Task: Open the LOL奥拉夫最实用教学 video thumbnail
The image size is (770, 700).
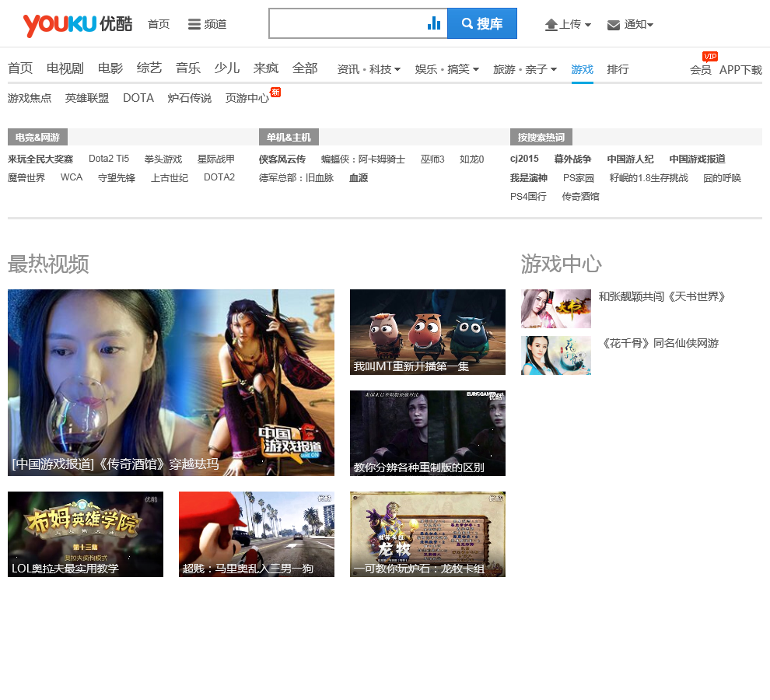Action: coord(86,534)
